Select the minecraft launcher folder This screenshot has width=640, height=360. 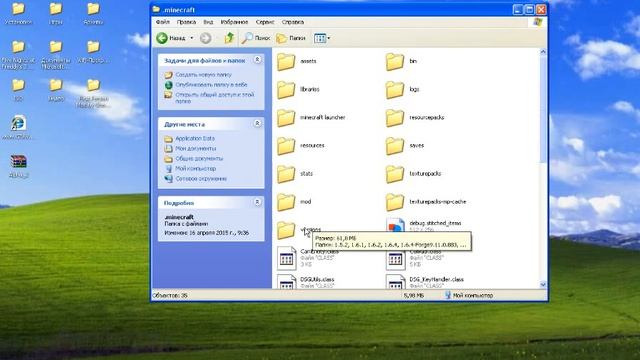tap(311, 118)
